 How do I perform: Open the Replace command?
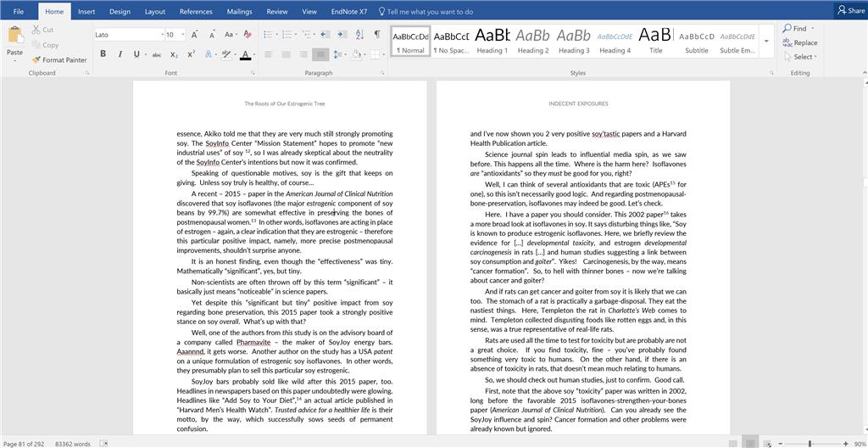(800, 42)
